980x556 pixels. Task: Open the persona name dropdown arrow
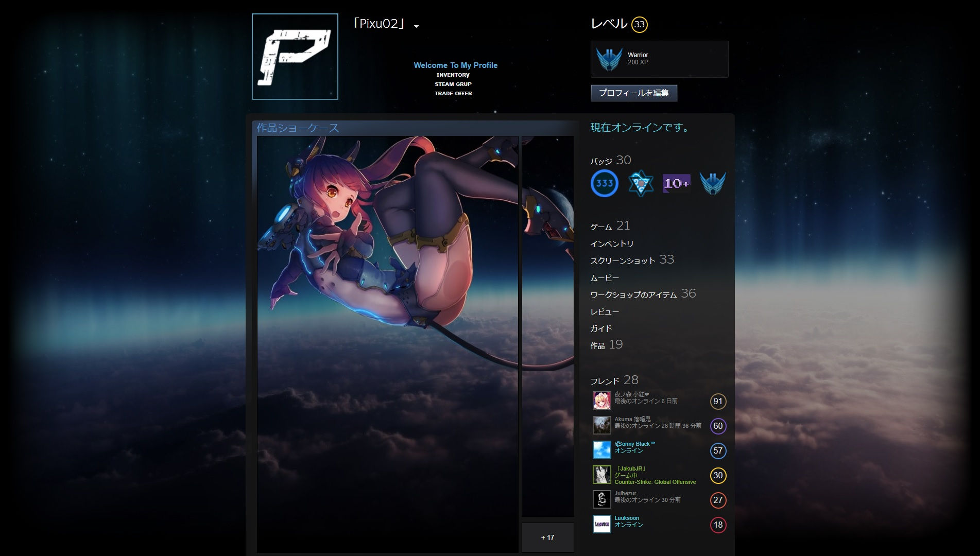point(416,26)
